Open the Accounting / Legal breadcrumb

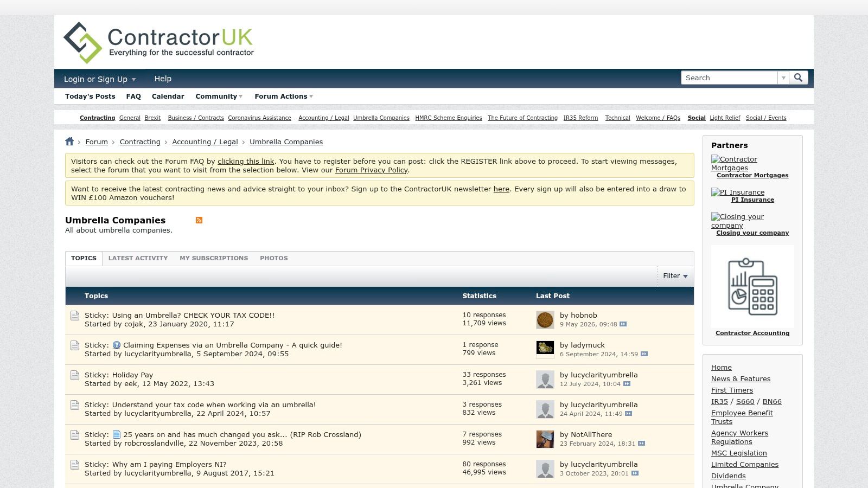point(205,142)
